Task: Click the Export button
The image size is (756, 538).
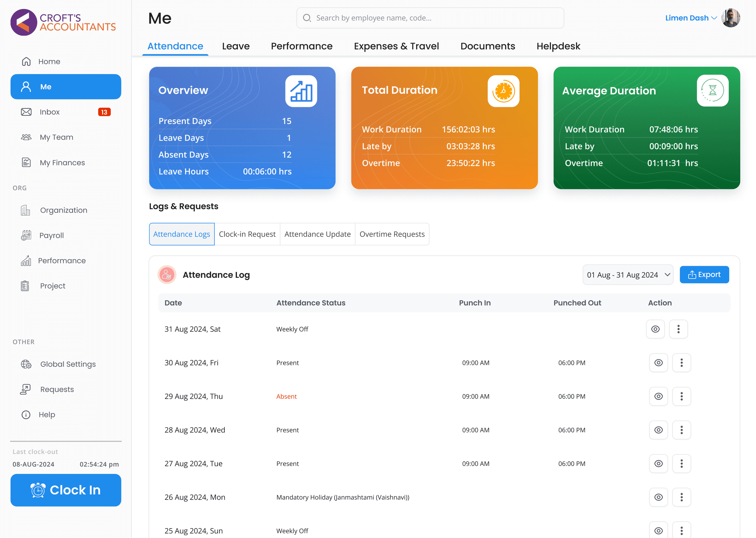Action: 704,275
